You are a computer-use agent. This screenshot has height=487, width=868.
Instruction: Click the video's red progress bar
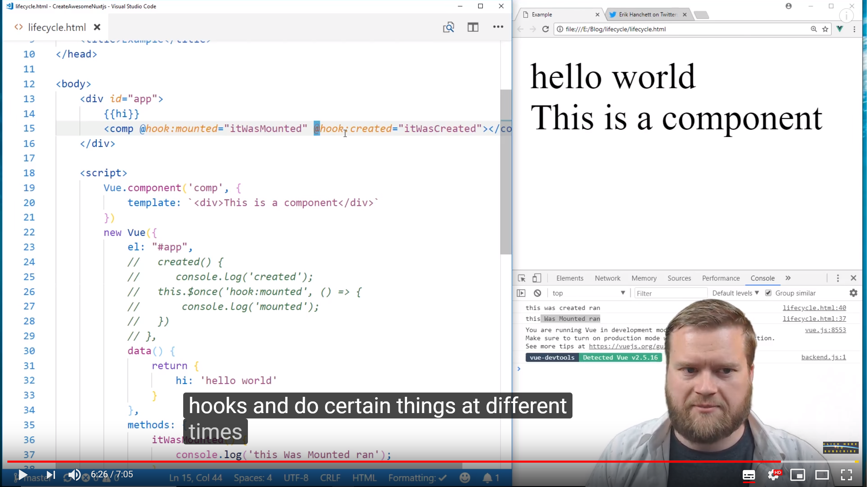point(387,461)
